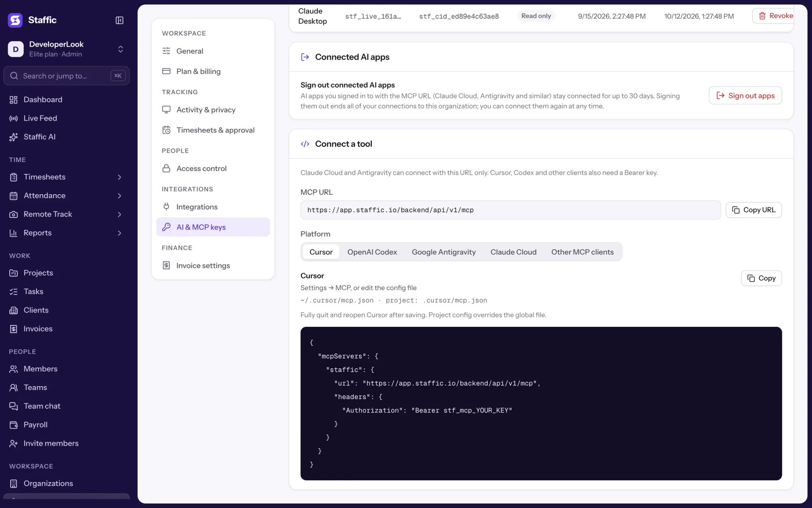Open Integrations settings
The image size is (812, 508).
pyautogui.click(x=213, y=207)
